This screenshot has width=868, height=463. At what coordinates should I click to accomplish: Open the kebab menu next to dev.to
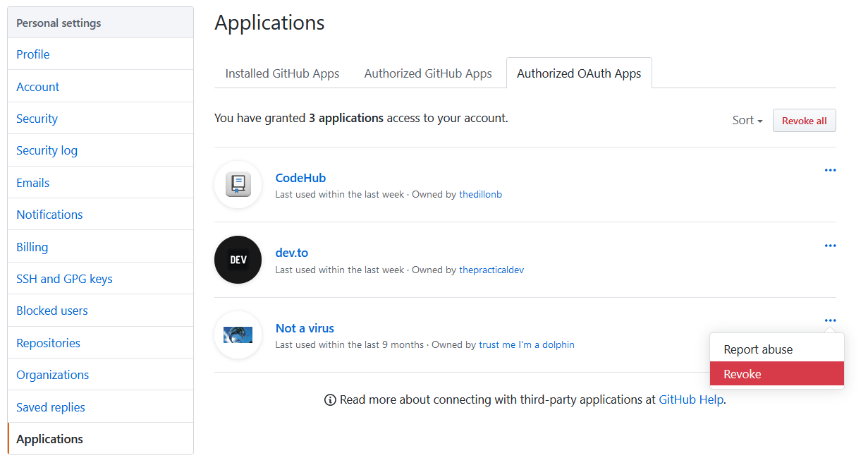830,245
